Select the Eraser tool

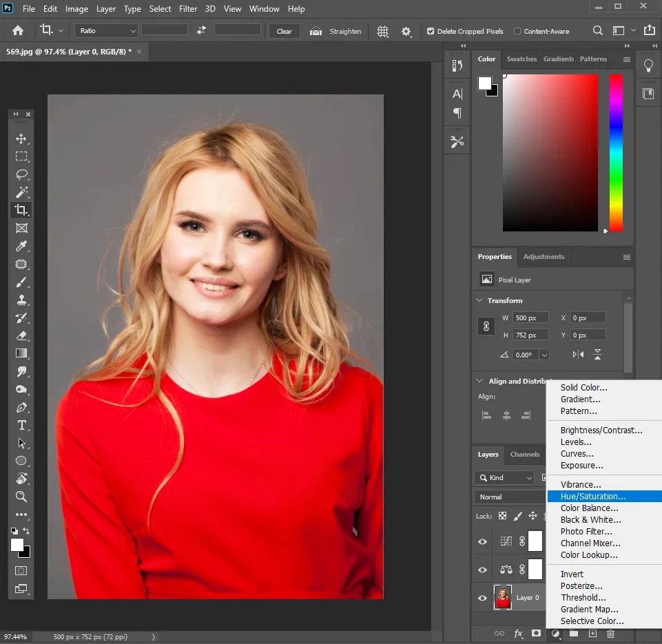(21, 335)
